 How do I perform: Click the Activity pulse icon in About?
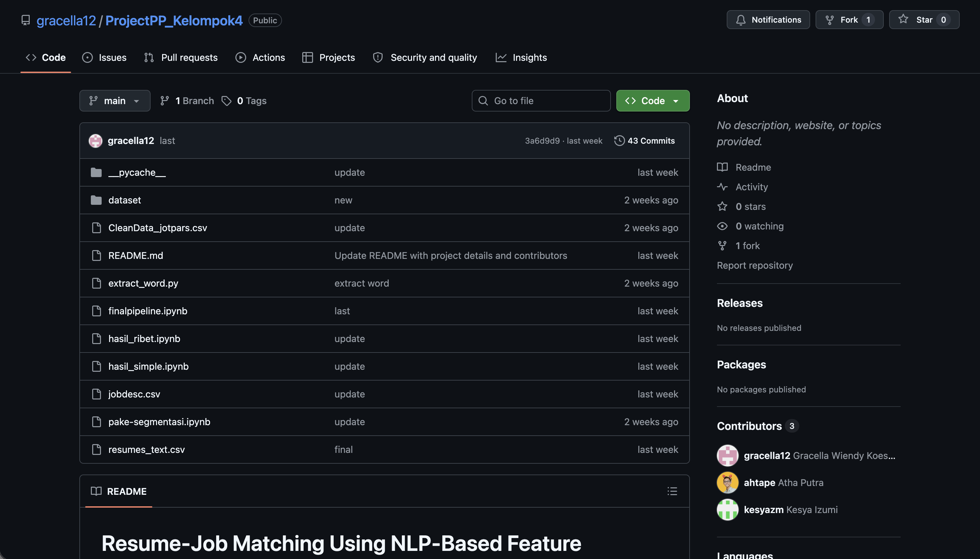click(722, 187)
